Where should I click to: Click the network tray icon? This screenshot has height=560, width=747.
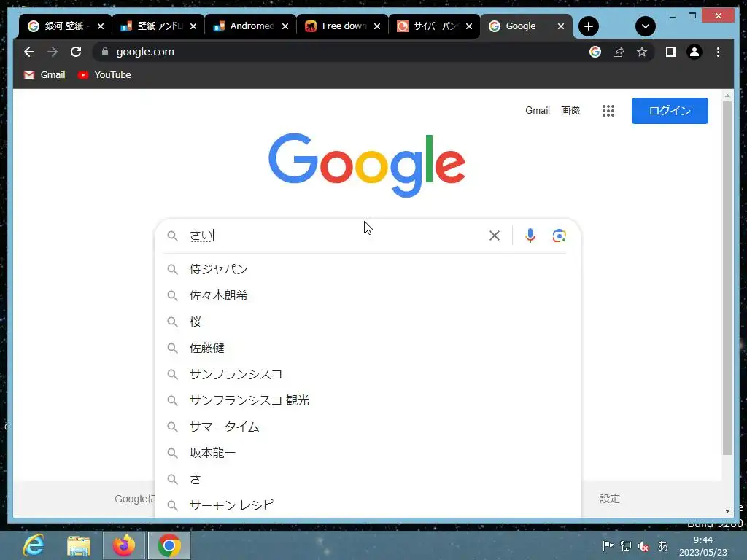[625, 546]
